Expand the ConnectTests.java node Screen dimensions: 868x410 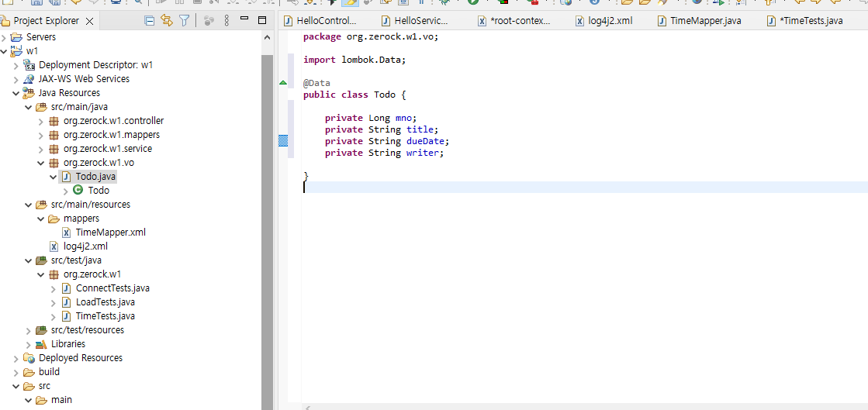54,288
